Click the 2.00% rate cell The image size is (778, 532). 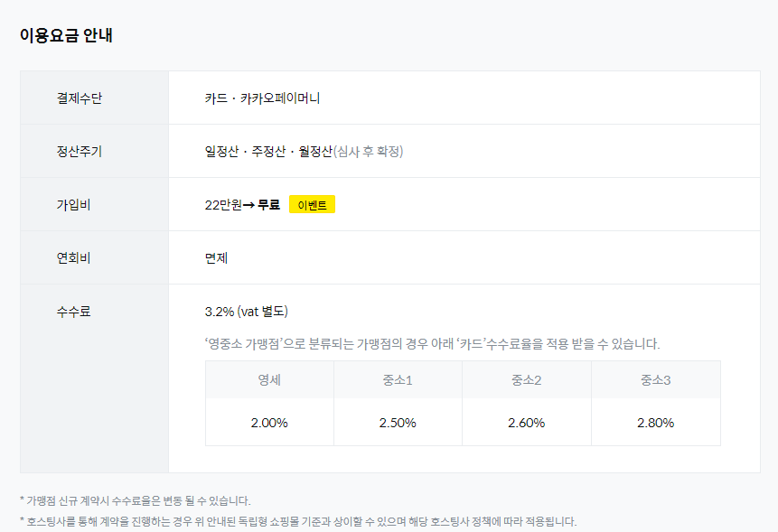[x=269, y=423]
